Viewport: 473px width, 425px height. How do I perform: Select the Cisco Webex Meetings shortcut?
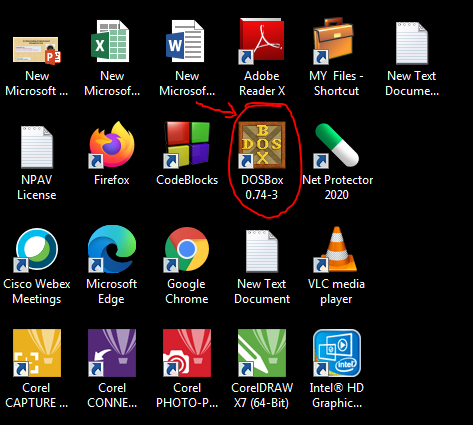[x=37, y=250]
